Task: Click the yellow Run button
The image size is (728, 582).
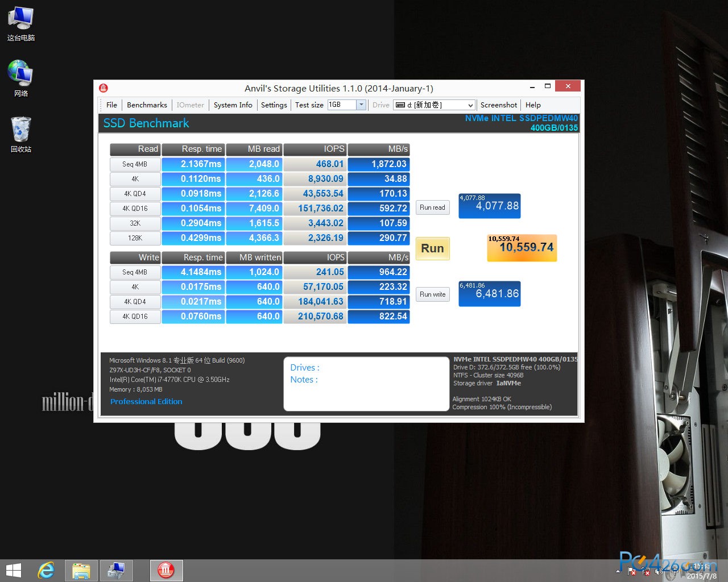Action: coord(432,248)
